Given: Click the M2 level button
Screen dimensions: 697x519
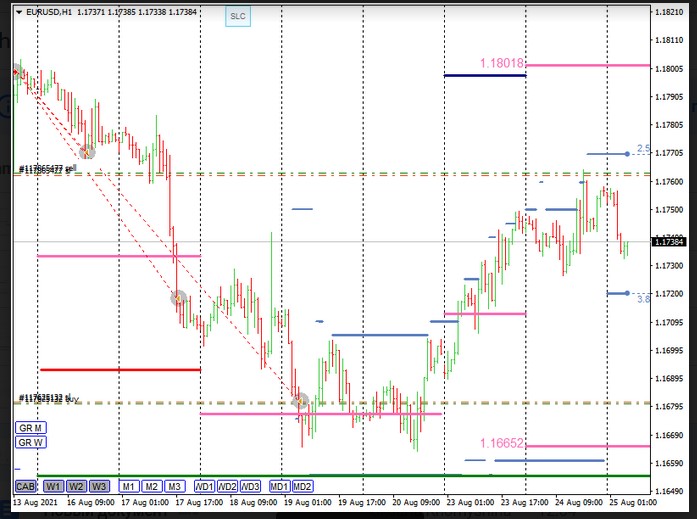Looking at the screenshot, I should tap(152, 486).
